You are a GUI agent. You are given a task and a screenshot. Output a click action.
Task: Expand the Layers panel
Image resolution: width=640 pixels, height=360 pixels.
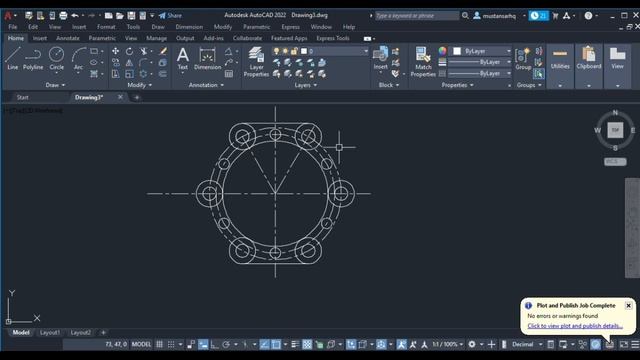305,85
